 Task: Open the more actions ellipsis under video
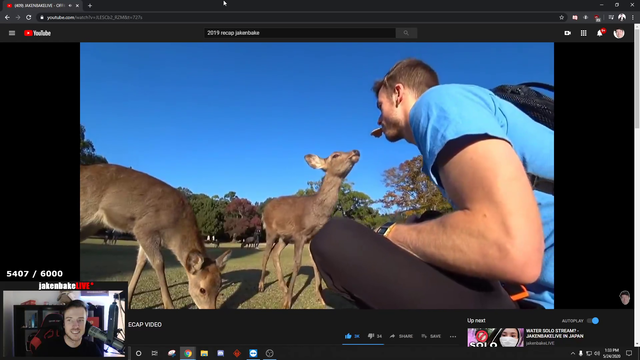click(x=453, y=336)
